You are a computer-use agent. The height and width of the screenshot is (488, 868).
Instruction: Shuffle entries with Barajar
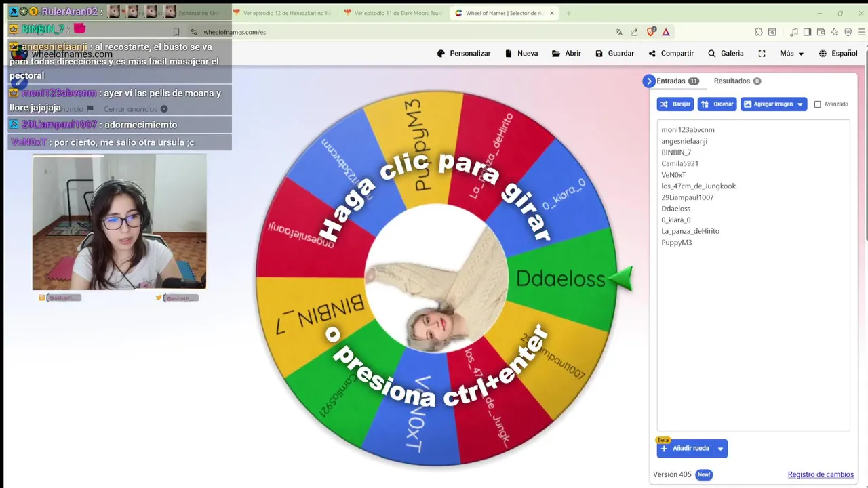coord(675,104)
